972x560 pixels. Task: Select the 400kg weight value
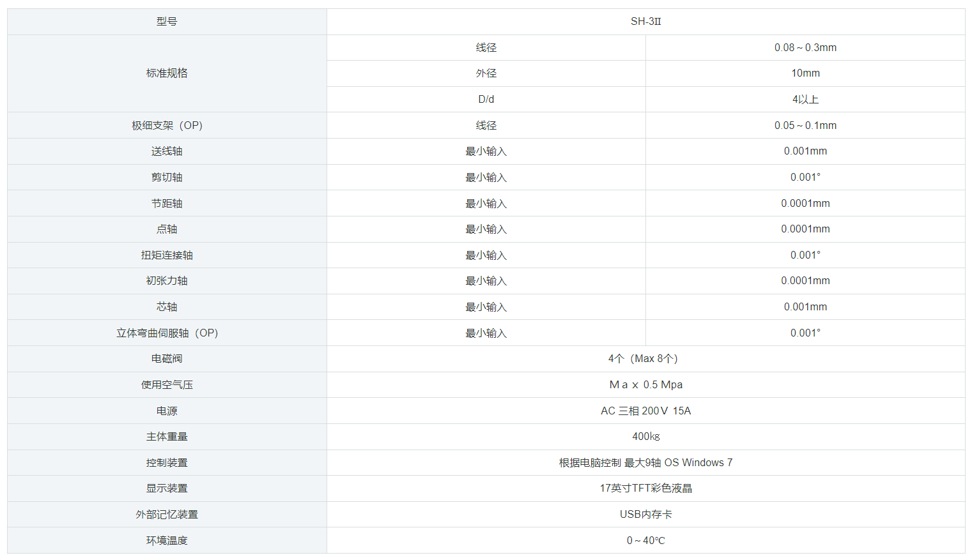[645, 437]
